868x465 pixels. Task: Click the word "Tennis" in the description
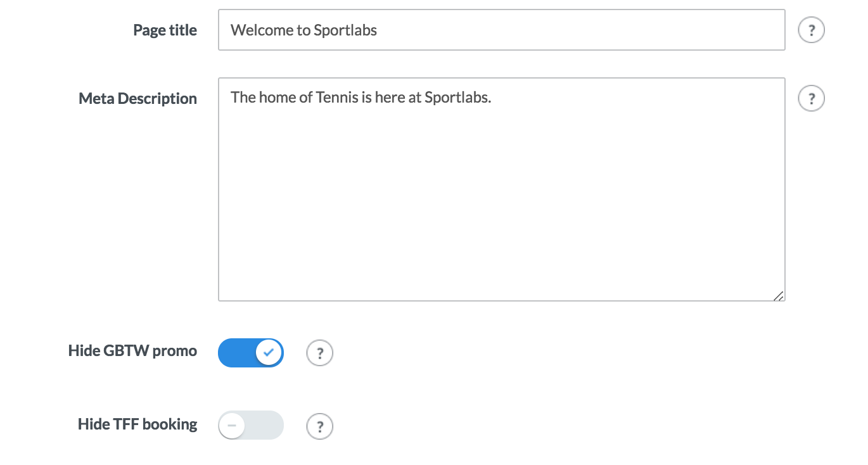(337, 98)
